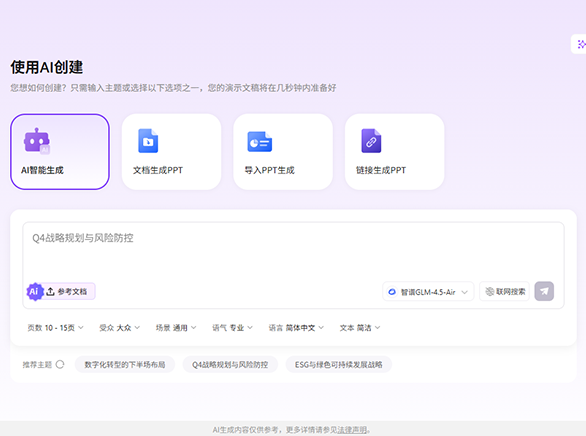Choose the 数字化转型的下半场布局 topic chip

coord(125,364)
